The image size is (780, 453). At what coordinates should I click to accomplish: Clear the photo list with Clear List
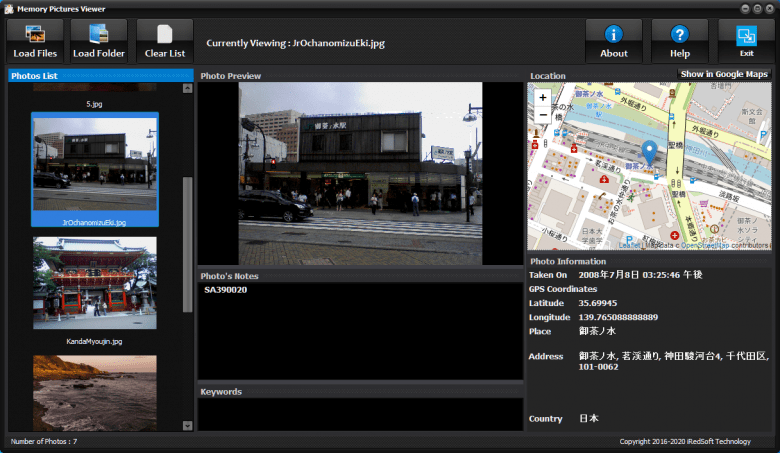tap(165, 41)
